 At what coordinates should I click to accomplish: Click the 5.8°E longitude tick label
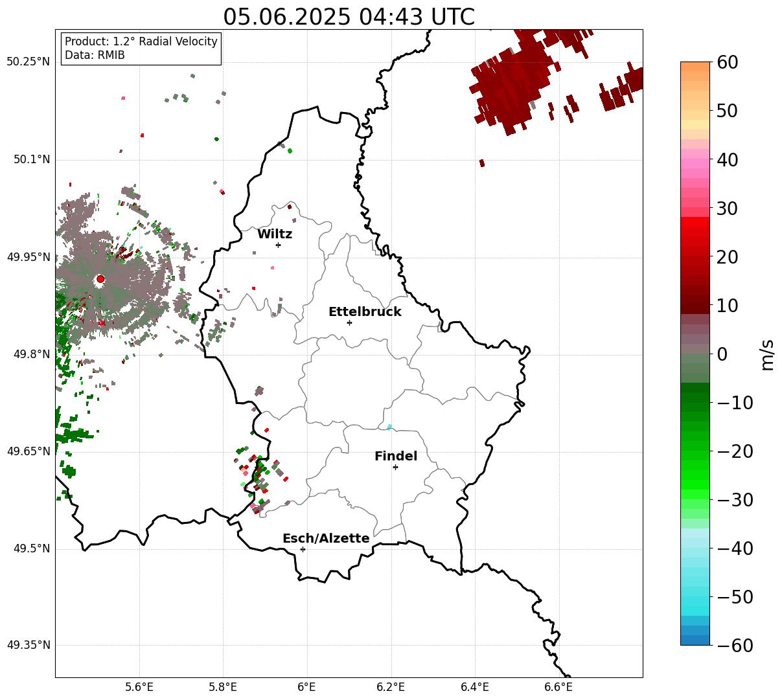pyautogui.click(x=223, y=687)
